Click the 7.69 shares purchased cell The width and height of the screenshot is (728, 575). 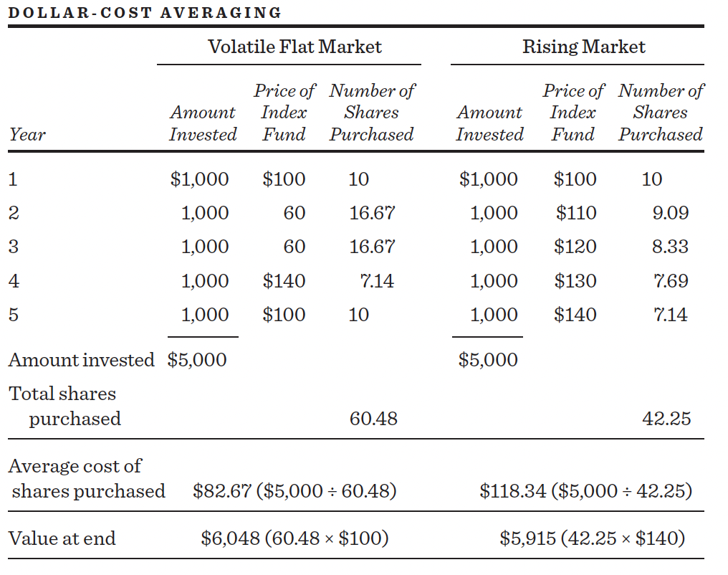671,280
